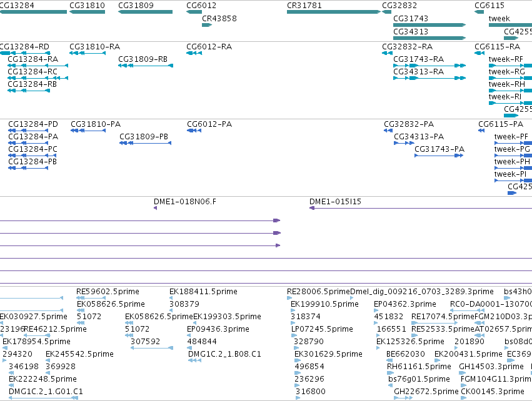
Task: Open transcript CG6012-RA label
Action: pos(209,46)
